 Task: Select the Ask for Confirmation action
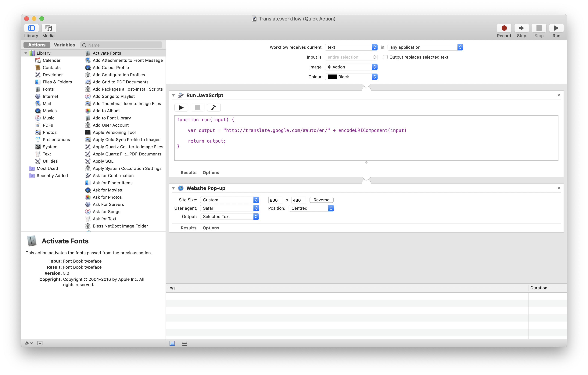113,176
